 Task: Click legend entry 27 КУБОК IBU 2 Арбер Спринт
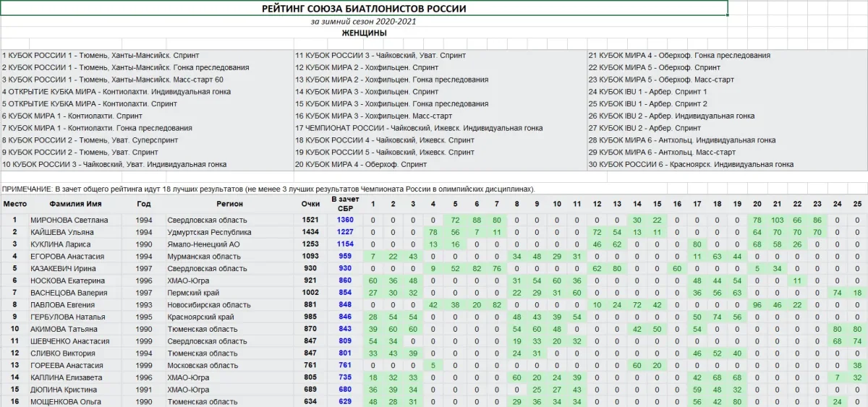coord(644,128)
